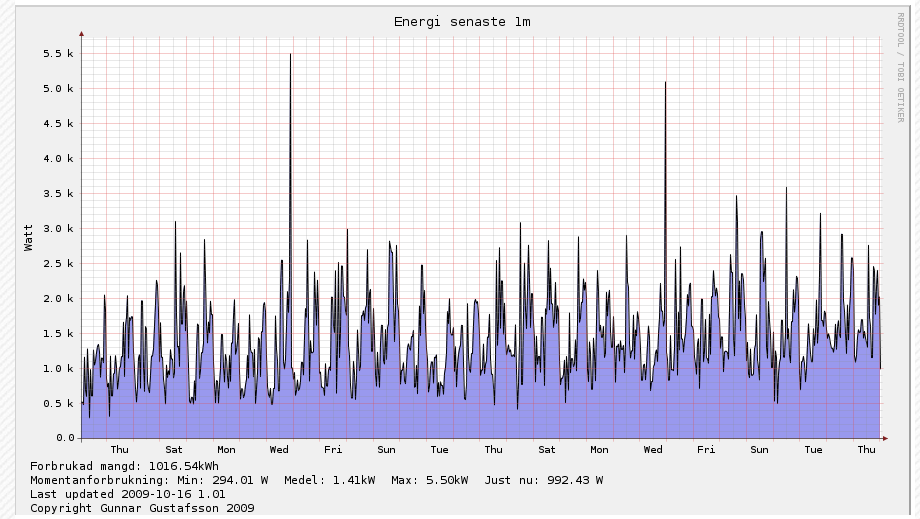The height and width of the screenshot is (519, 920).
Task: Click the red arrow atop the Y-axis
Action: (82, 33)
